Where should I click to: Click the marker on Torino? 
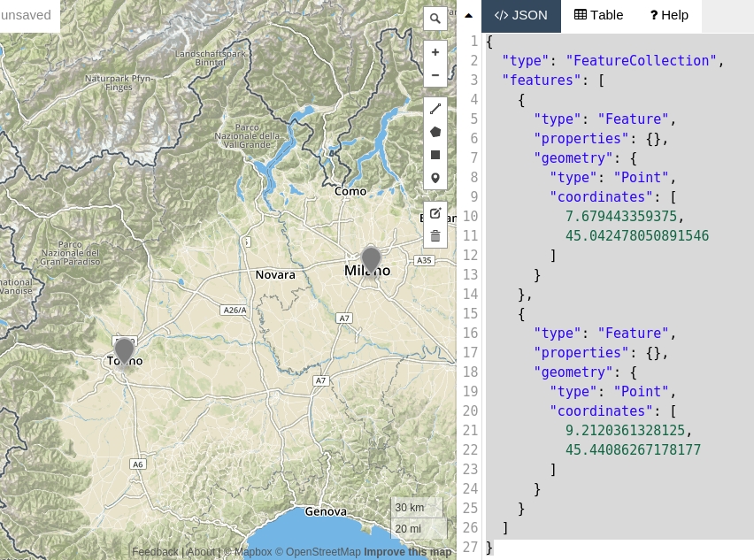[x=125, y=350]
